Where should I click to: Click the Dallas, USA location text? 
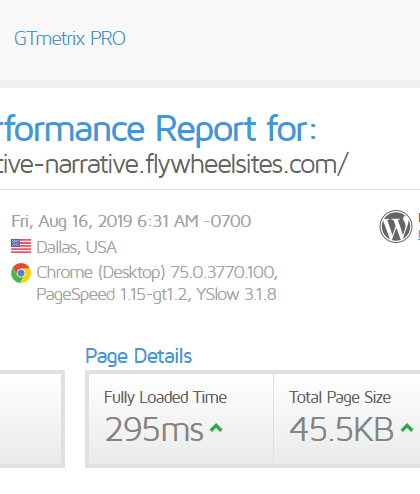[77, 247]
